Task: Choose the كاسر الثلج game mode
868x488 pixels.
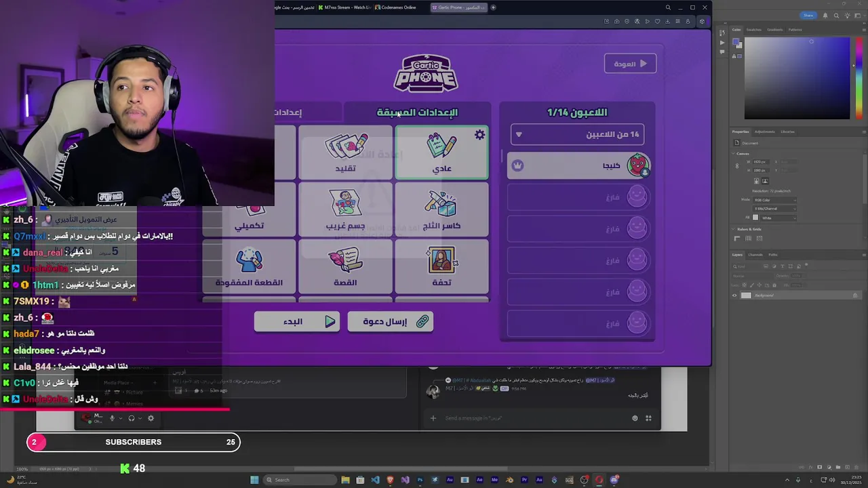Action: click(441, 209)
